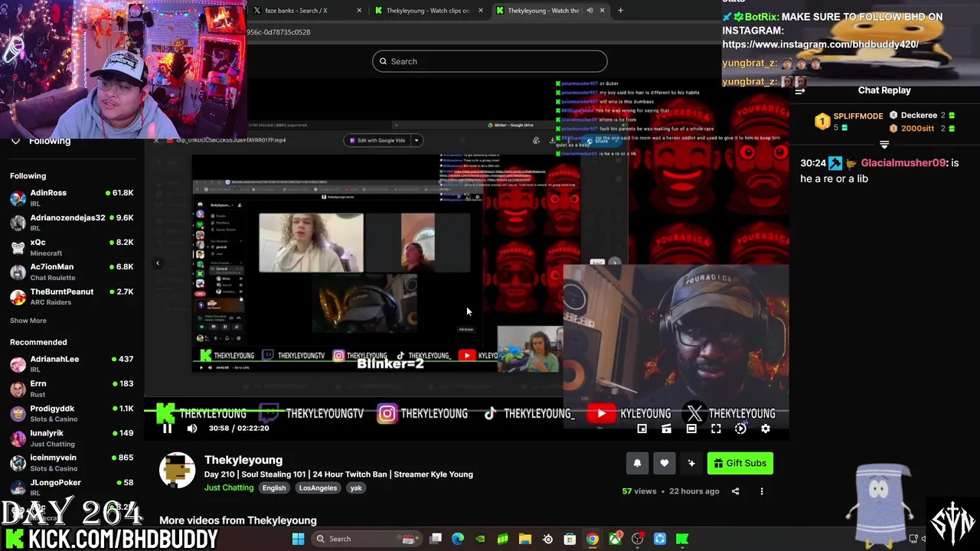This screenshot has height=551, width=980.
Task: Mute the video volume speaker icon
Action: 192,429
